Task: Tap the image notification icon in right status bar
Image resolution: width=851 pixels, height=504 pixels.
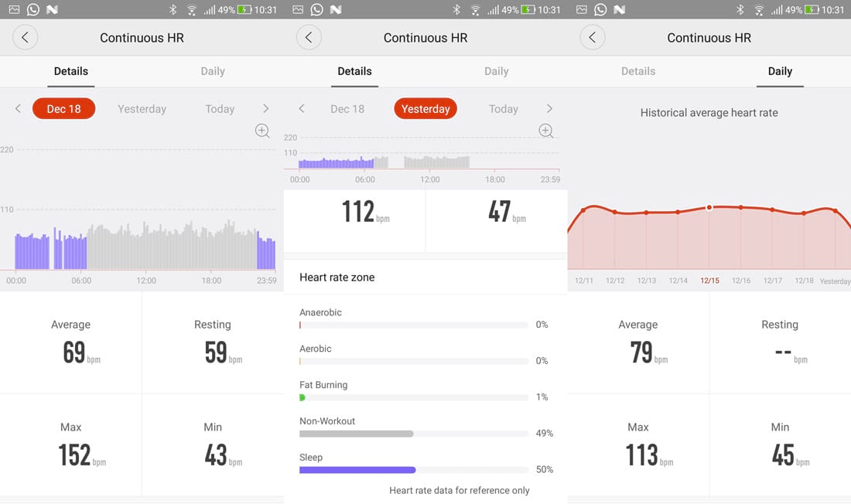Action: tap(581, 9)
